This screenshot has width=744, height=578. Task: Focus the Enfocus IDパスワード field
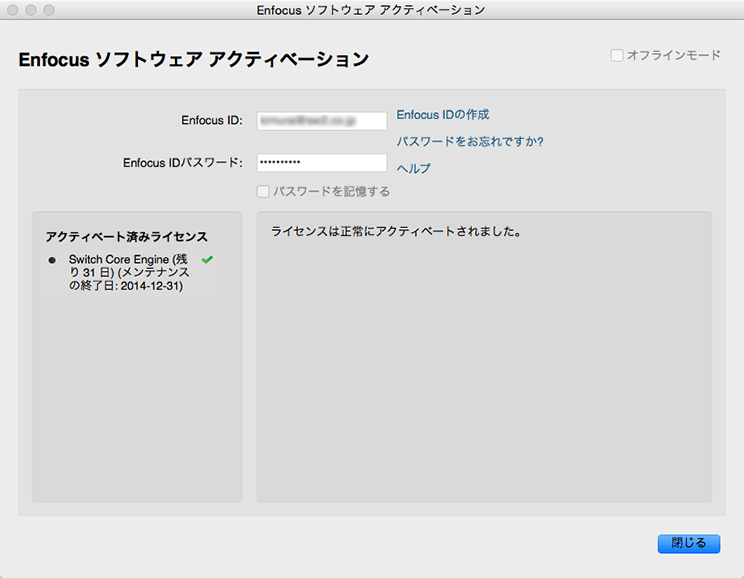[321, 163]
